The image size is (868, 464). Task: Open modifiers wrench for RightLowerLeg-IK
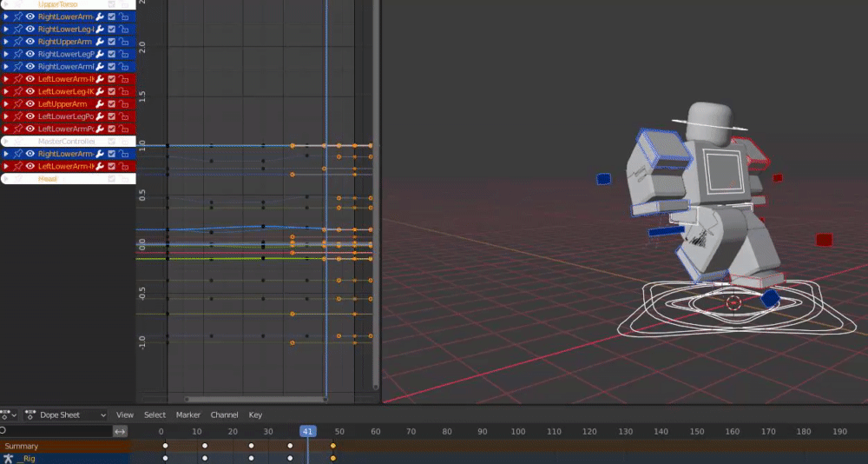click(x=100, y=29)
